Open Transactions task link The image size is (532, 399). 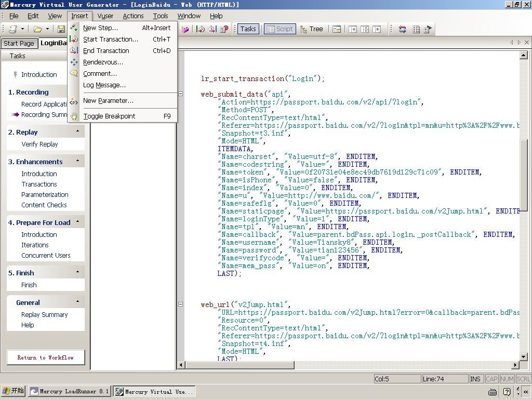39,184
